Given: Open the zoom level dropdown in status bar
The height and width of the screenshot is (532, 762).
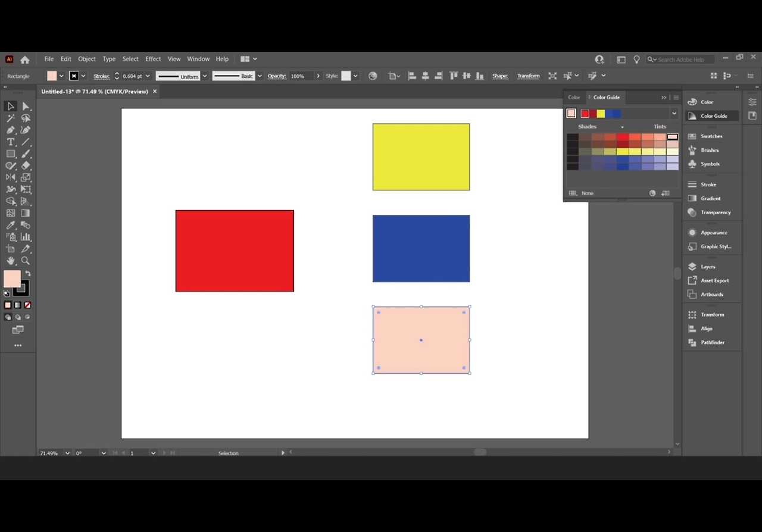Looking at the screenshot, I should (67, 453).
